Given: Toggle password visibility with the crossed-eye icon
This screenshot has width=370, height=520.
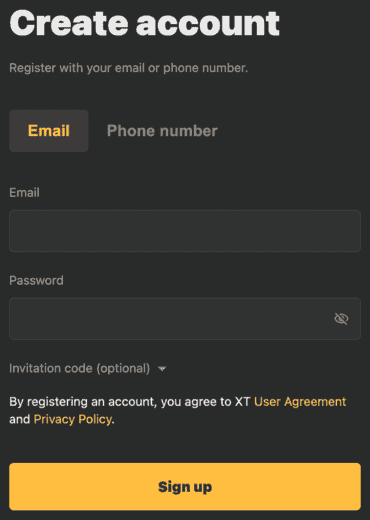Looking at the screenshot, I should coord(341,319).
